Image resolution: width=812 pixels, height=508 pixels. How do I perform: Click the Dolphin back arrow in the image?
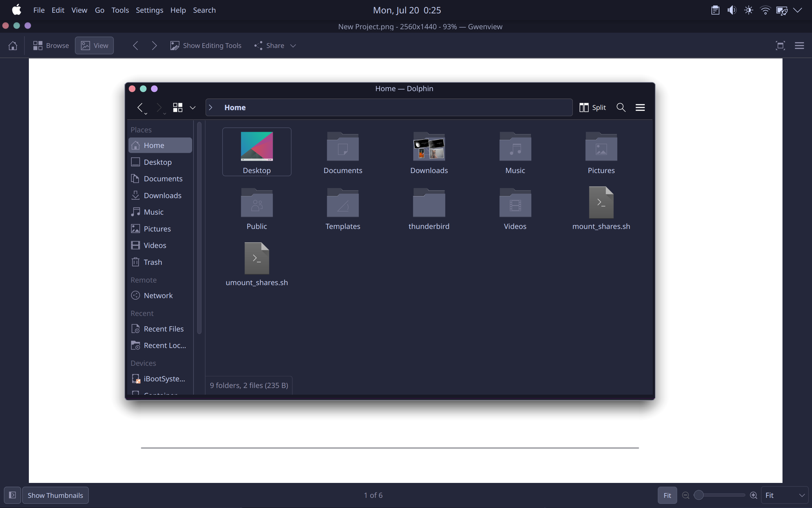[140, 108]
